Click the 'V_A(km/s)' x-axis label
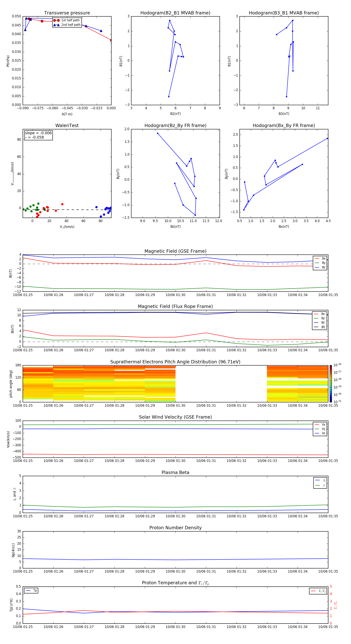The height and width of the screenshot is (644, 351). pyautogui.click(x=67, y=227)
